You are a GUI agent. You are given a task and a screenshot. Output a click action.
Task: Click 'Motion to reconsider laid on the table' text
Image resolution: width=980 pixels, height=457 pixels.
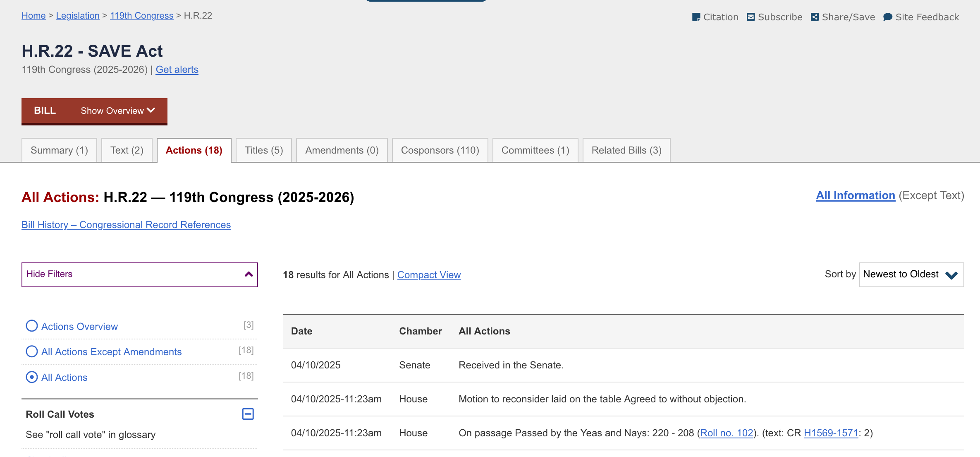(540, 399)
